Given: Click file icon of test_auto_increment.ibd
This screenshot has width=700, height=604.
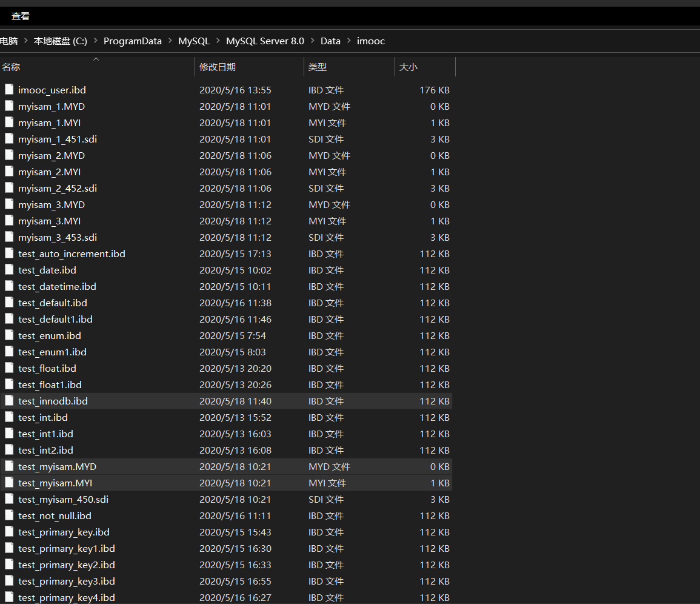Looking at the screenshot, I should click(x=9, y=253).
